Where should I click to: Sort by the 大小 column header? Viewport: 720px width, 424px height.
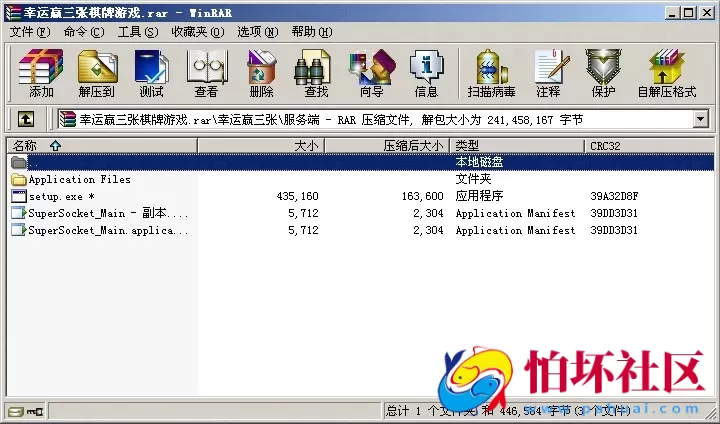point(261,146)
